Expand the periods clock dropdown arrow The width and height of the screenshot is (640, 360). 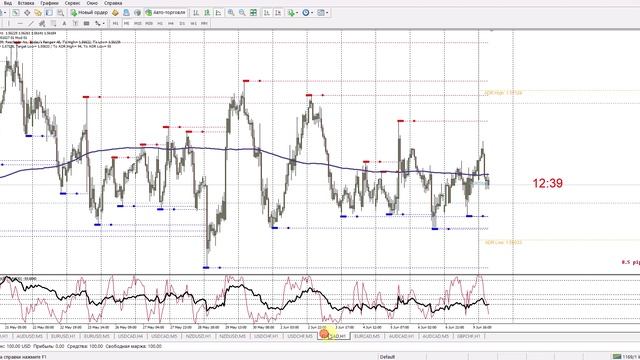click(312, 13)
